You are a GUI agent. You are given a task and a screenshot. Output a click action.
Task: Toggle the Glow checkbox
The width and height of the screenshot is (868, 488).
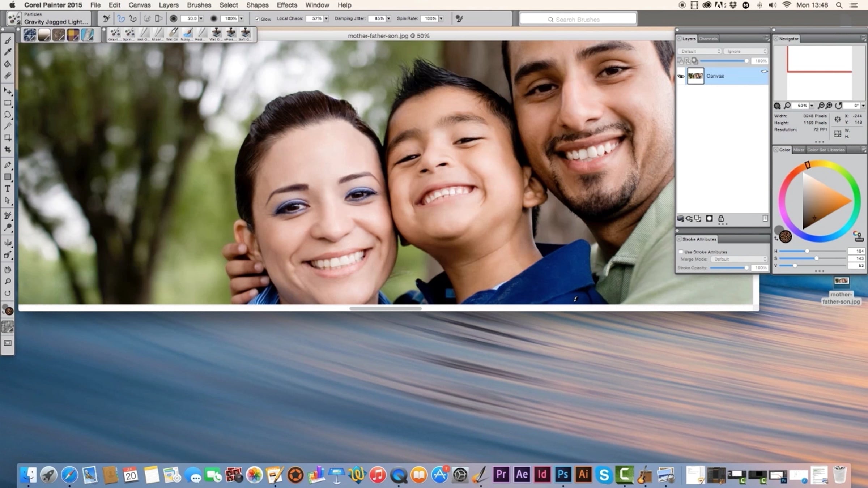pos(257,19)
